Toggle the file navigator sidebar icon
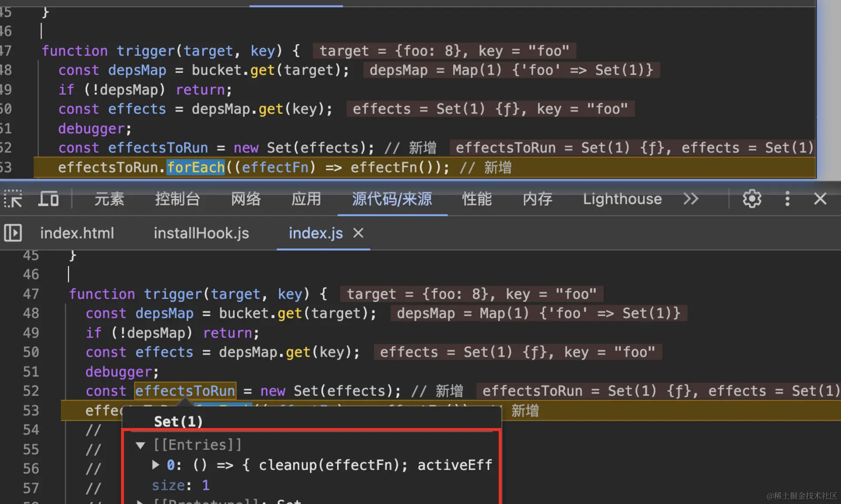This screenshot has width=841, height=504. (13, 233)
